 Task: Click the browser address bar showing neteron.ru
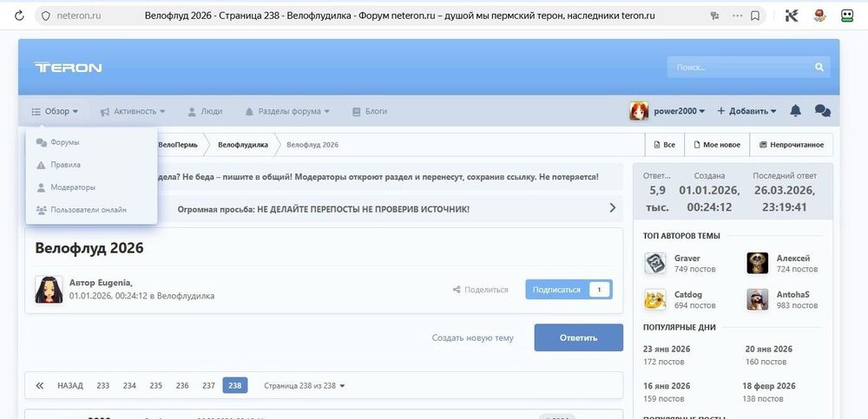pyautogui.click(x=399, y=16)
